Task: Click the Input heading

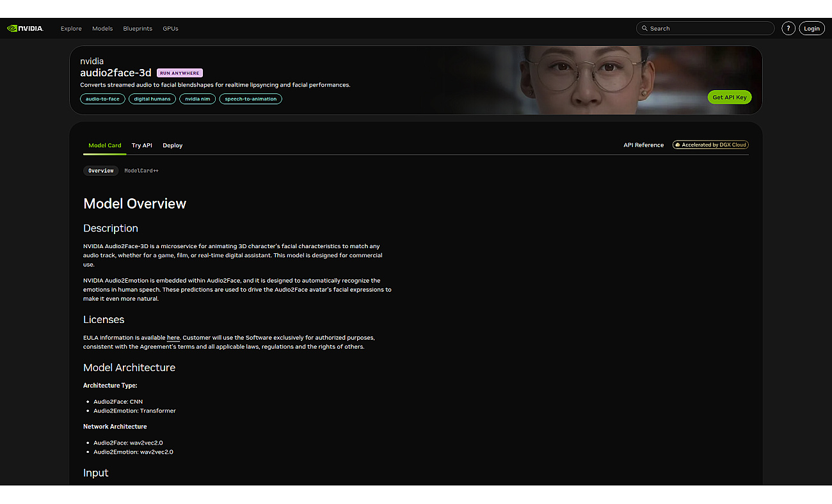Action: [x=96, y=473]
